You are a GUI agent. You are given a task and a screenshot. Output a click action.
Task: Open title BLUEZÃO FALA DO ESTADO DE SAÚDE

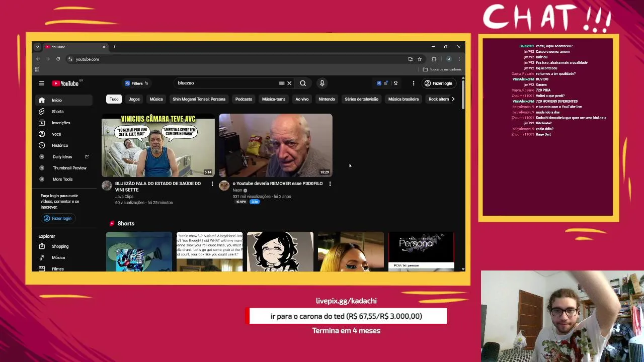pyautogui.click(x=158, y=187)
